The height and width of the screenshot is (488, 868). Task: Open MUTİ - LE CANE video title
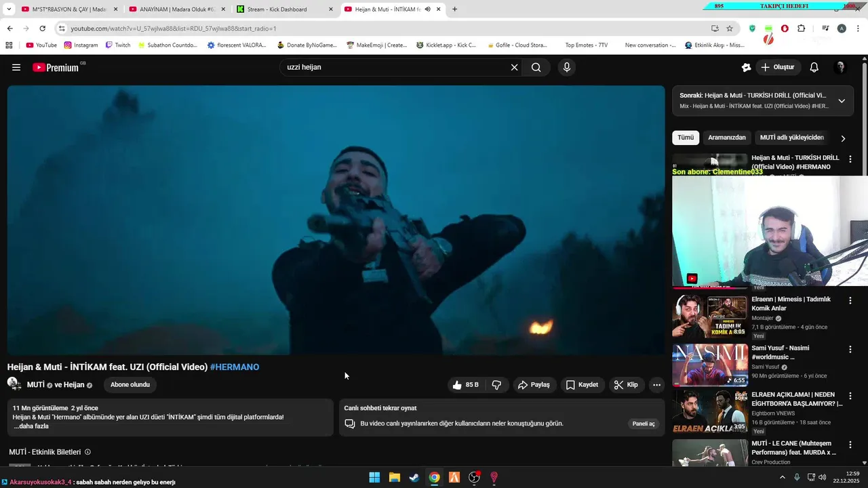tap(793, 448)
